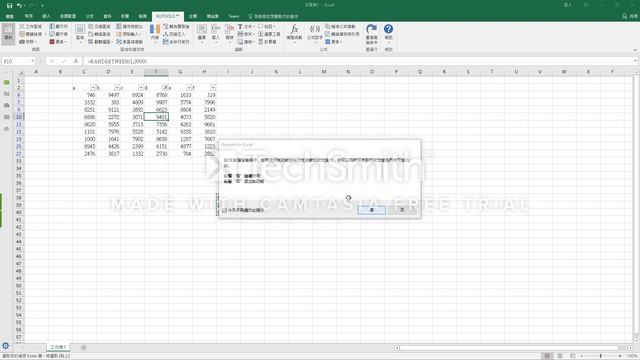Add a new sheet with the plus icon

(x=84, y=348)
